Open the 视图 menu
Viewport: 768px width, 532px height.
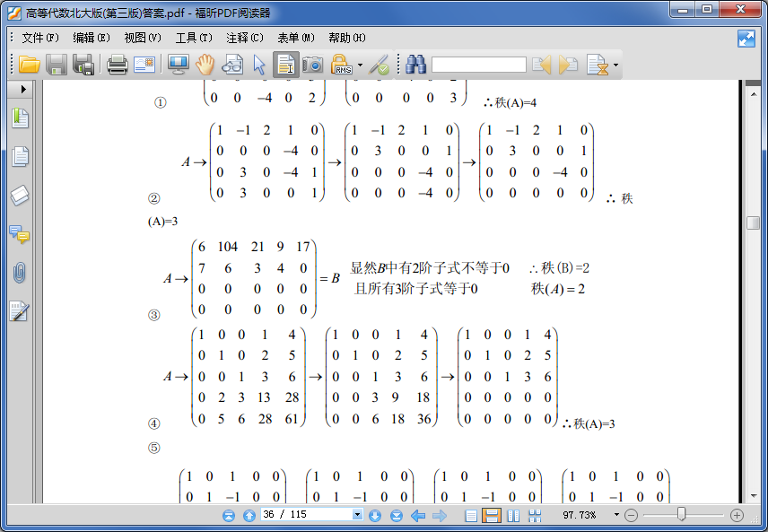point(143,38)
